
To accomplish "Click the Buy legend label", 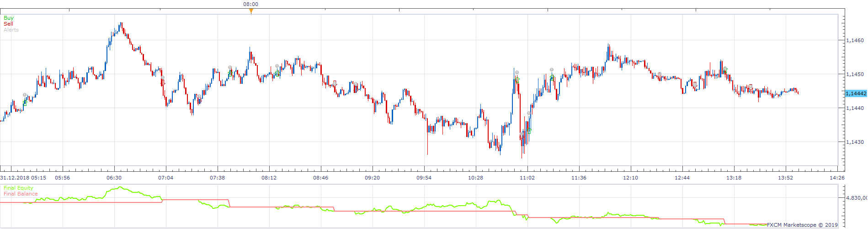I will coord(9,18).
